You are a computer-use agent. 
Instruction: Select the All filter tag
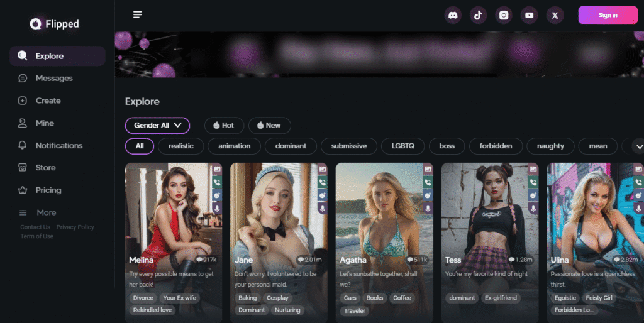(140, 146)
